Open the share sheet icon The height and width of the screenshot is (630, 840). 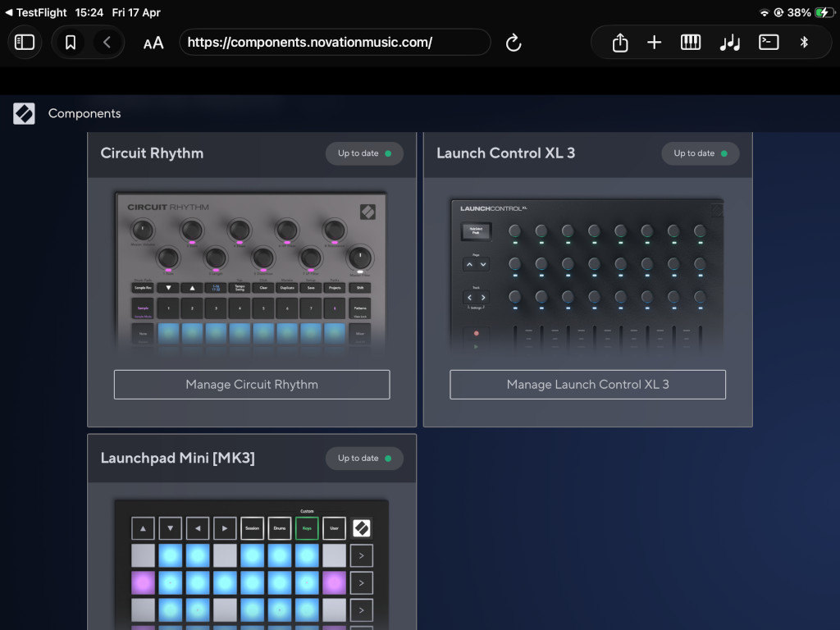click(620, 43)
